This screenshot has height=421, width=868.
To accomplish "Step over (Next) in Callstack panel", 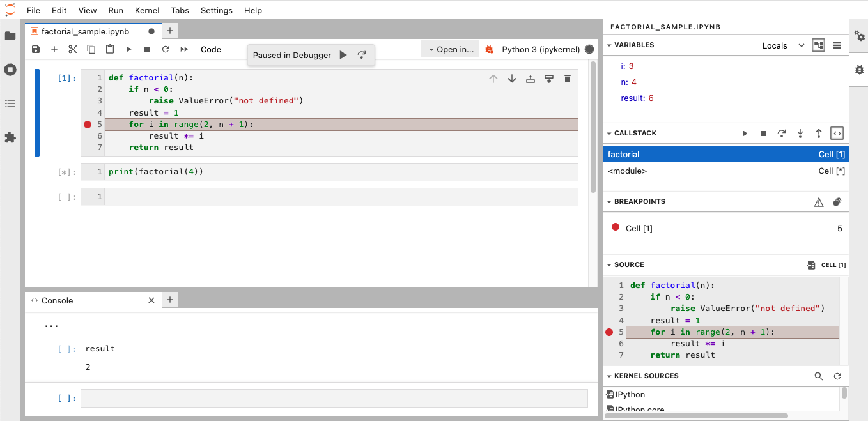I will 782,134.
